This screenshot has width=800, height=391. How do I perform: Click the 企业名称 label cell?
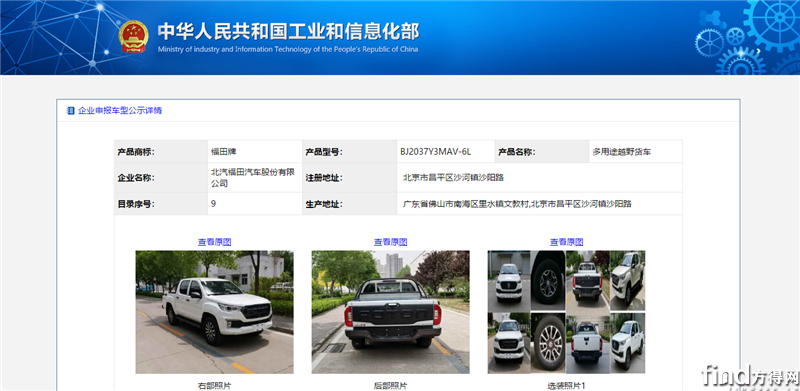coord(161,178)
